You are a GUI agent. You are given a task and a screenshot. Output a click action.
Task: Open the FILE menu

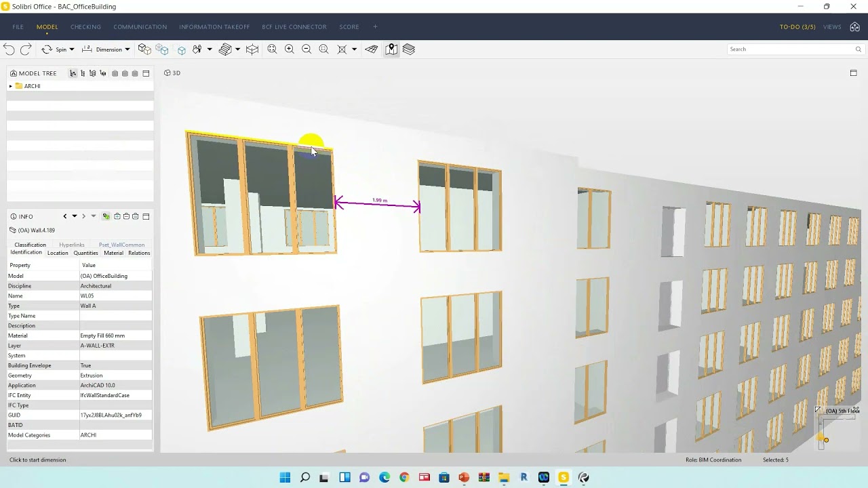click(x=18, y=27)
